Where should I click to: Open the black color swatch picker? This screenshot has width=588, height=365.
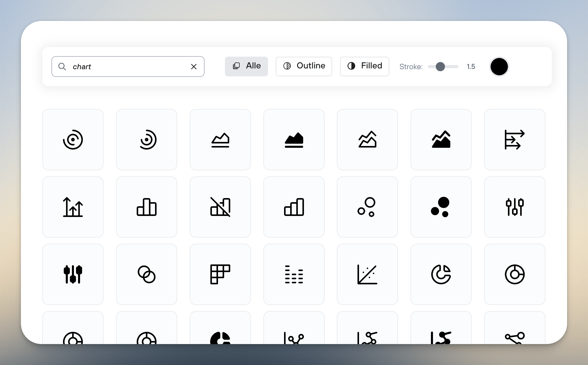(499, 67)
